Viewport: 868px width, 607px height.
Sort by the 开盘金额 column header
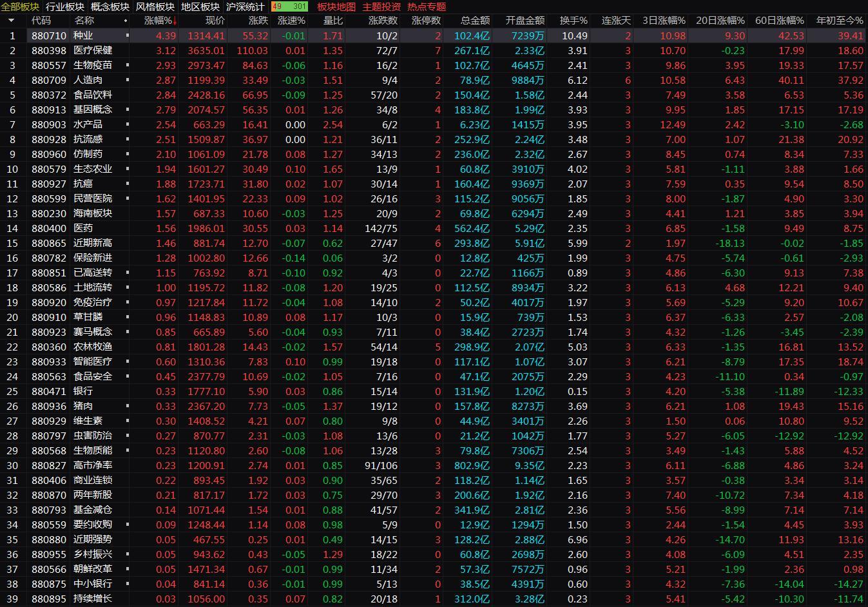click(x=525, y=21)
